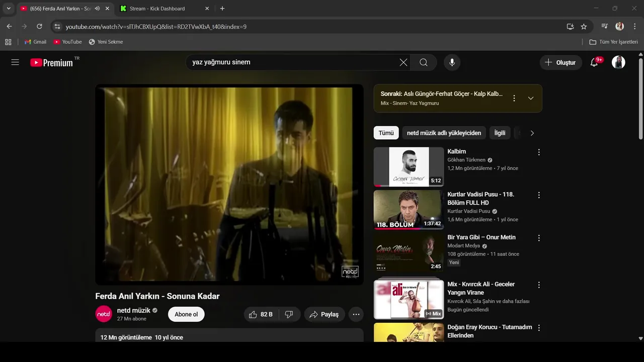The height and width of the screenshot is (362, 644).
Task: Mute the audio playing YouTube tab
Action: tap(97, 9)
